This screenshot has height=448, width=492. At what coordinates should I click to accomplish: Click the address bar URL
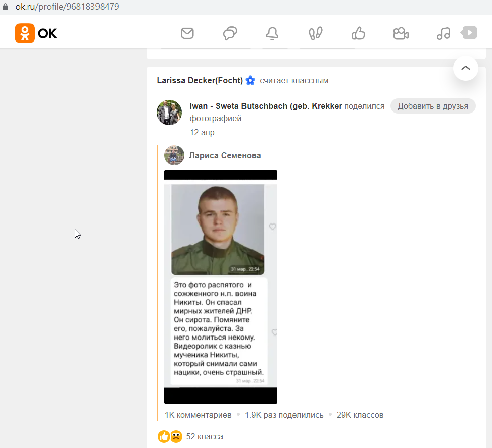pos(67,7)
